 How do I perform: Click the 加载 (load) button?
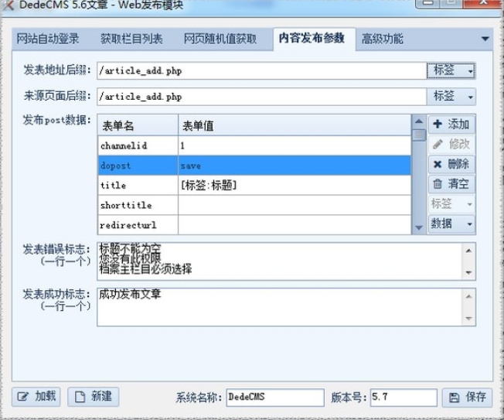[x=36, y=397]
